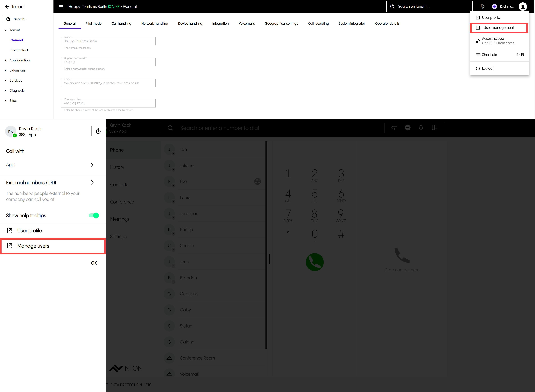Click the hamburger menu icon in header
535x392 pixels.
coord(61,7)
